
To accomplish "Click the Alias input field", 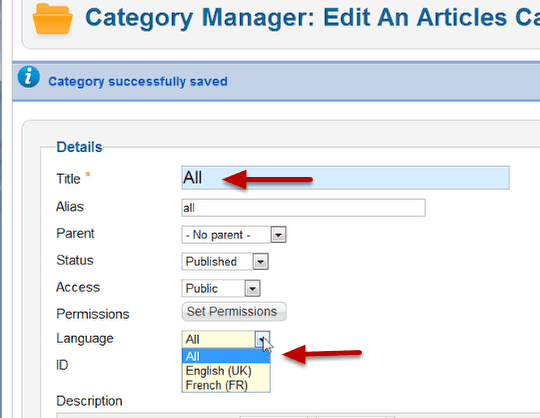I will 303,208.
